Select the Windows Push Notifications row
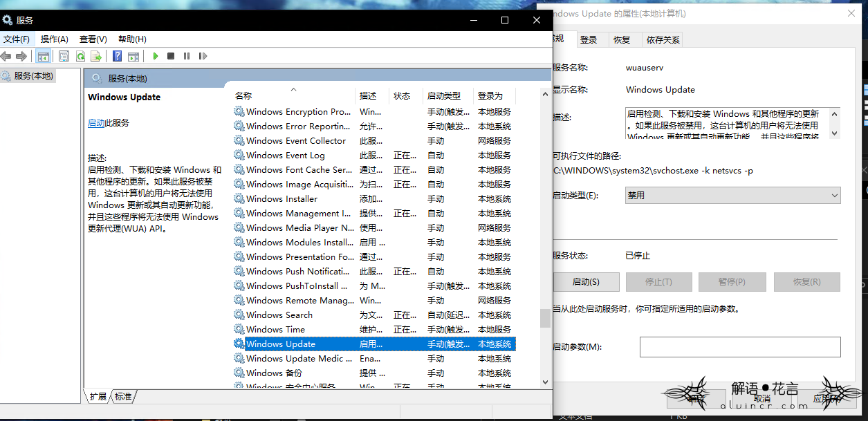868x421 pixels. point(374,271)
